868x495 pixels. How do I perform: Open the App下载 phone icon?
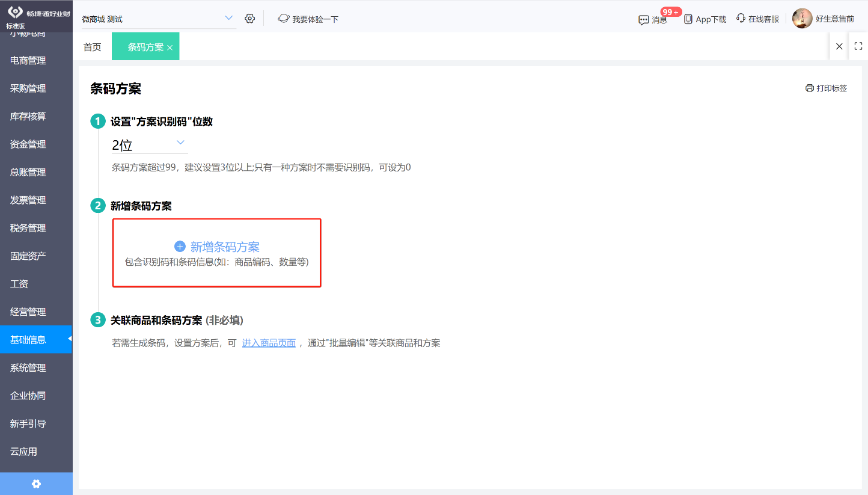pos(688,19)
